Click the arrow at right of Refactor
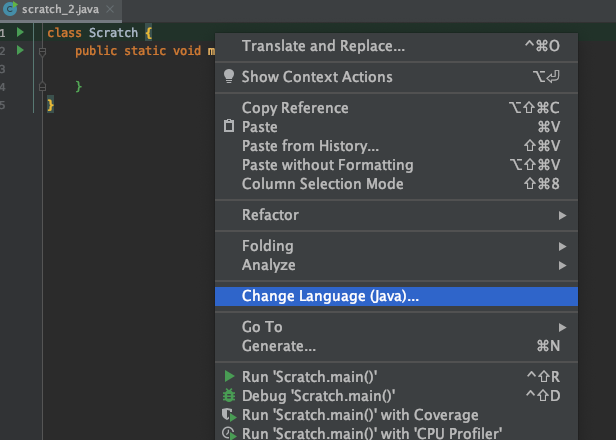This screenshot has height=440, width=616. tap(563, 215)
